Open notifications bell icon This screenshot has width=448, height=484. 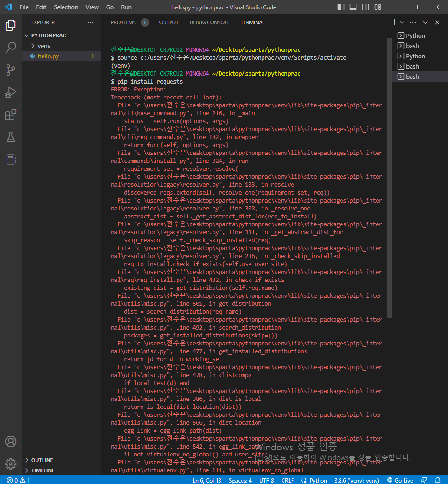click(x=438, y=480)
